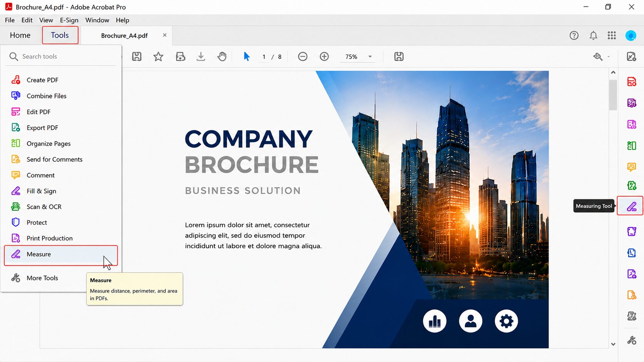Open the apps grid icon
The image size is (644, 362).
pyautogui.click(x=612, y=35)
